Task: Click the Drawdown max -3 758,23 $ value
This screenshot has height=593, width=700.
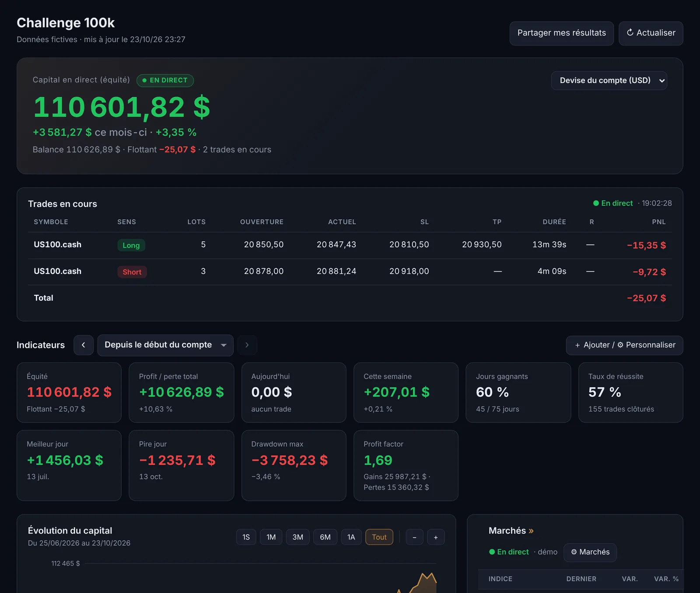Action: coord(290,460)
